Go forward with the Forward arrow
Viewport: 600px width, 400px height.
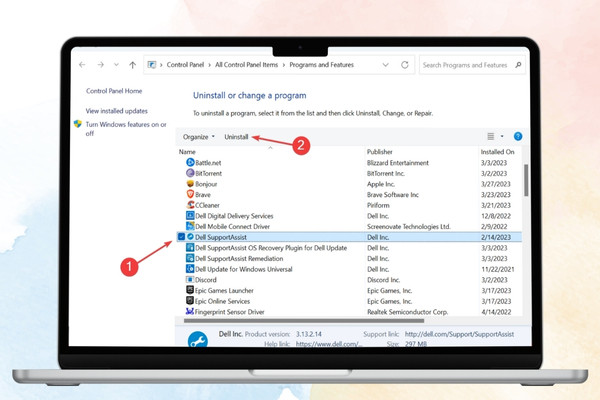point(101,65)
